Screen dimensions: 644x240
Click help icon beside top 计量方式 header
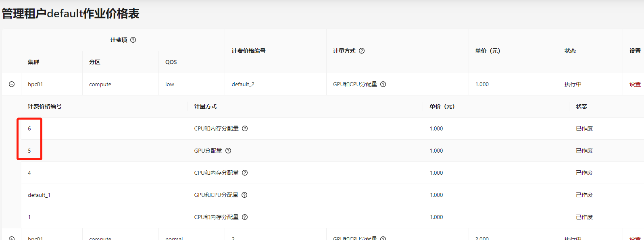(362, 51)
